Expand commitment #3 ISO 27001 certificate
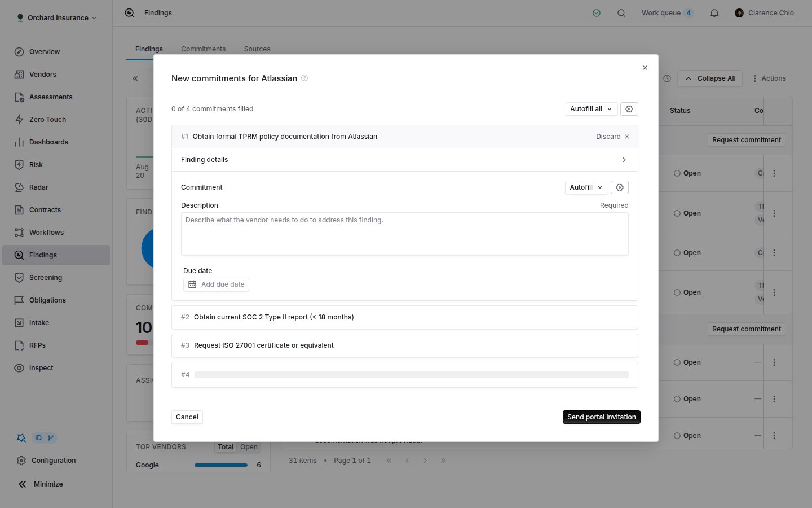Viewport: 812px width, 508px height. [x=405, y=345]
